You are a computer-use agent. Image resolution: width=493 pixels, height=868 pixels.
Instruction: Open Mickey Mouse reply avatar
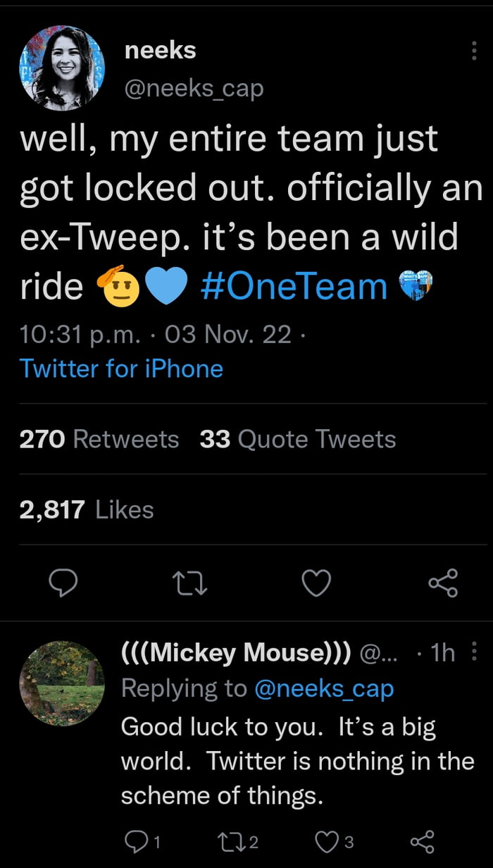(62, 683)
